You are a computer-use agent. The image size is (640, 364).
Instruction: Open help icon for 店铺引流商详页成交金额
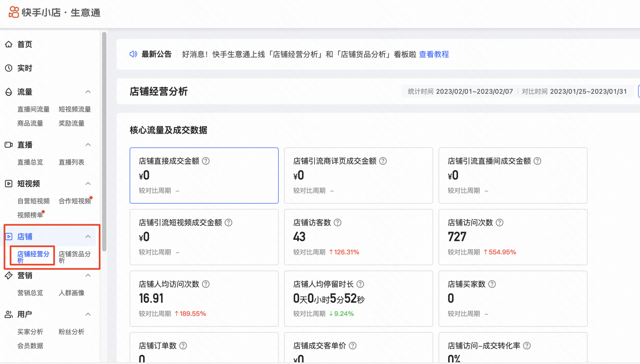coord(383,161)
